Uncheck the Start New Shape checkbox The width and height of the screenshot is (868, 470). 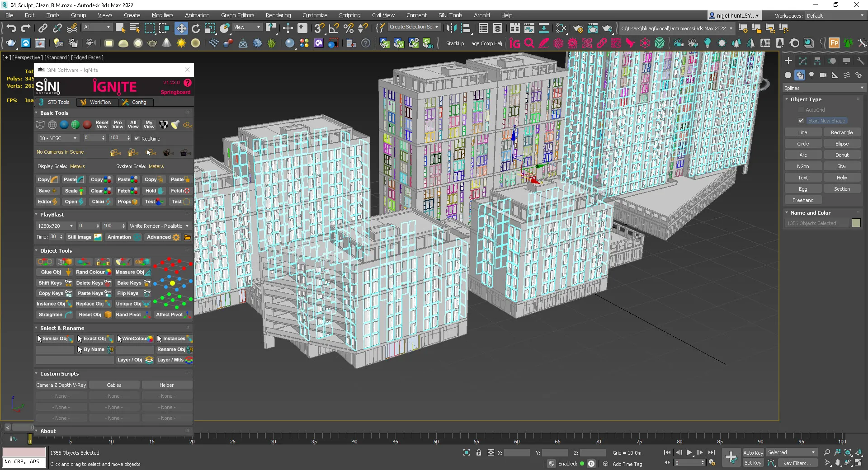(801, 121)
